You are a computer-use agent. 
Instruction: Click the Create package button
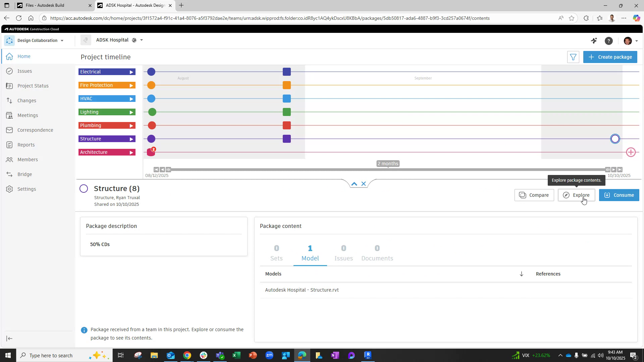(x=610, y=57)
